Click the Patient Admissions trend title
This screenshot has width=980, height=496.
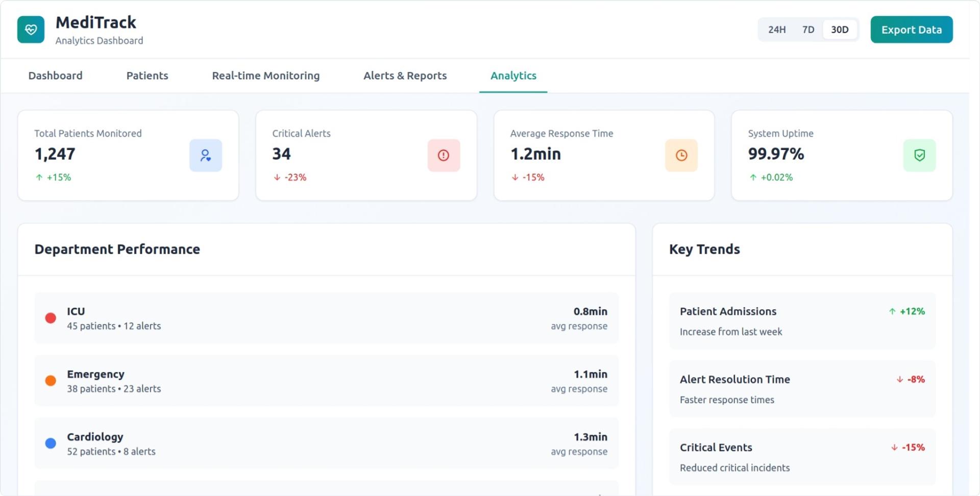(728, 311)
